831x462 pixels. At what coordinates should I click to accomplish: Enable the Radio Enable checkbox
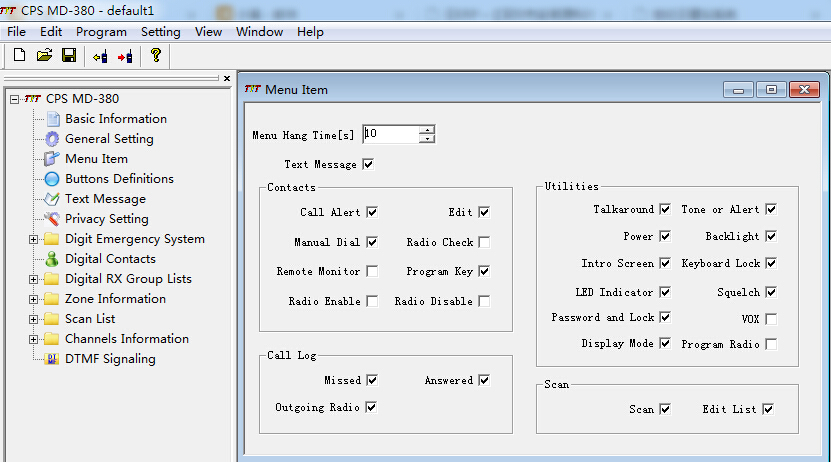pos(372,301)
